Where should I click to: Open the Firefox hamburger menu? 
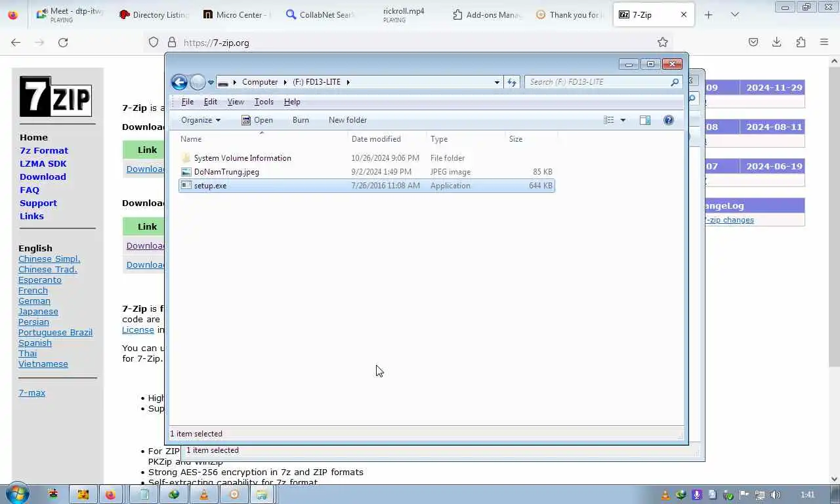click(824, 43)
